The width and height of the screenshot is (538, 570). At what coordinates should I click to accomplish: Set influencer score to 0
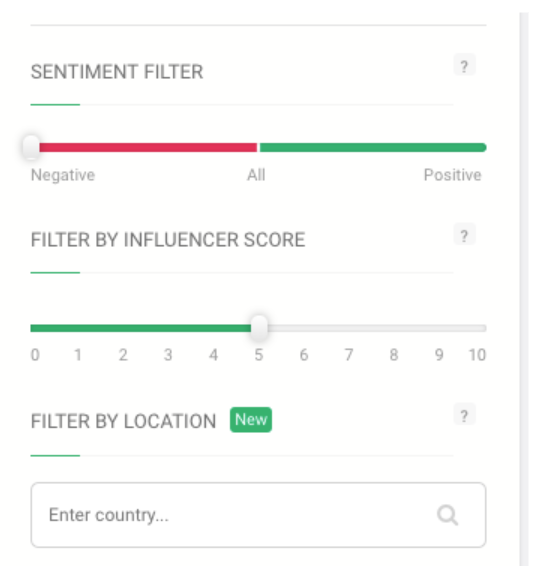[x=35, y=355]
